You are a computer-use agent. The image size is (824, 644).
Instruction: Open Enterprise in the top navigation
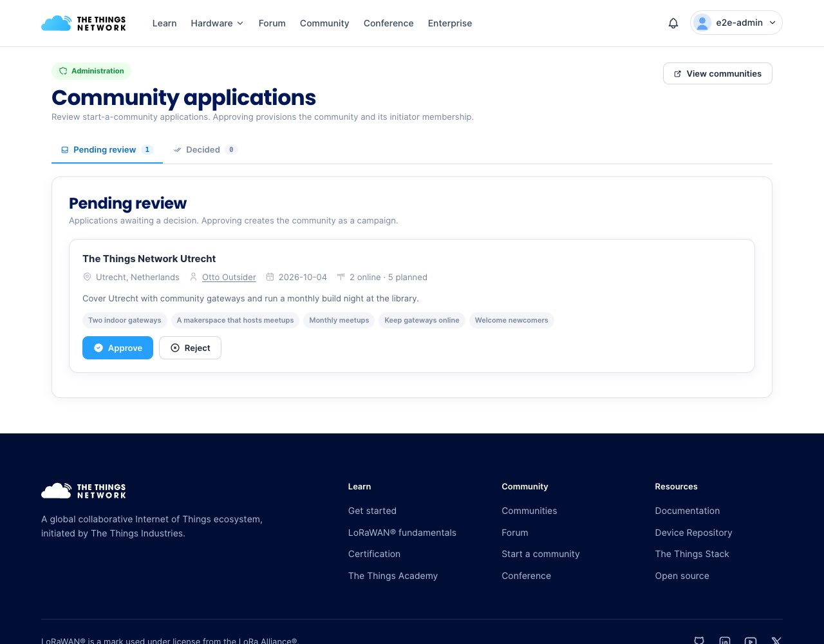coord(450,23)
